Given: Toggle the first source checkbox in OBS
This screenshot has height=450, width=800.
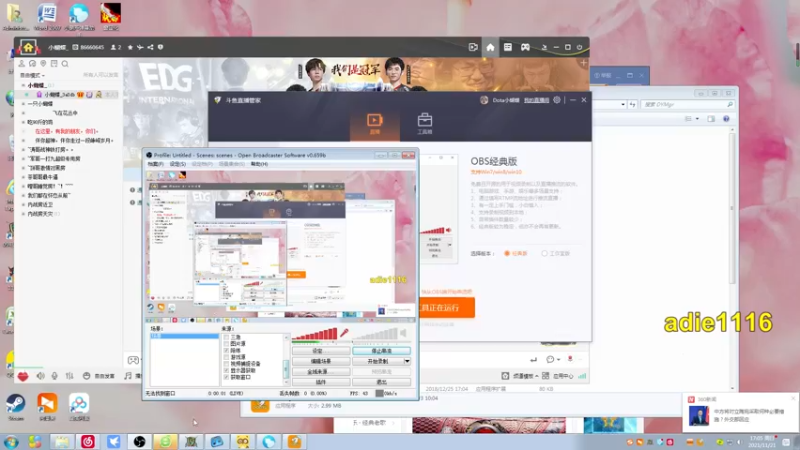Looking at the screenshot, I should [x=227, y=337].
